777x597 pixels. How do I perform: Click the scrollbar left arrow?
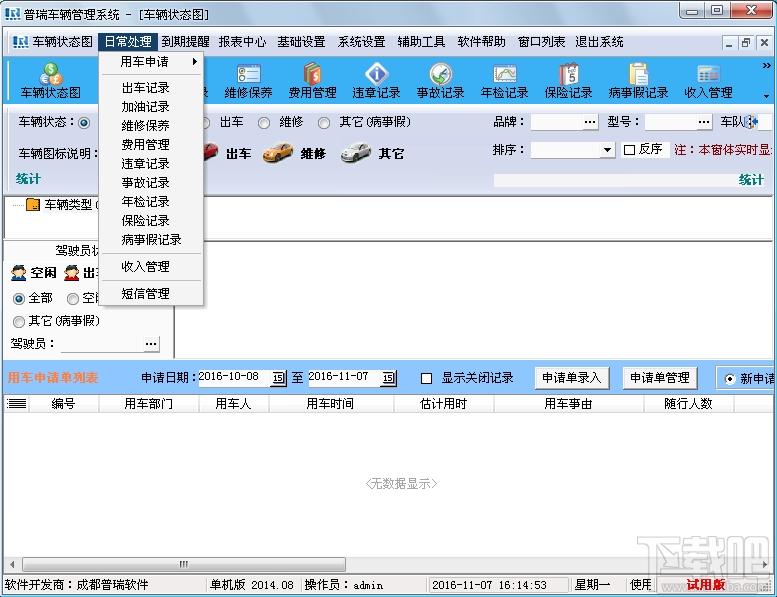(x=12, y=564)
